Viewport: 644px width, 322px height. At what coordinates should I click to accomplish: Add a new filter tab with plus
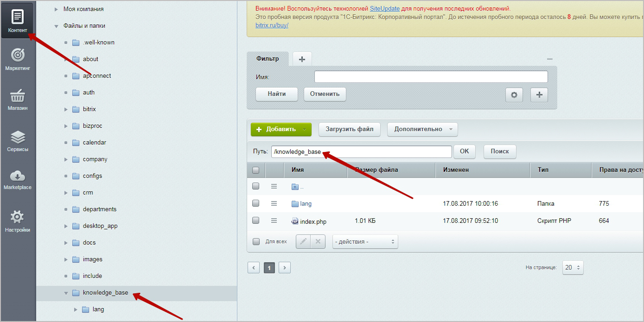pyautogui.click(x=302, y=59)
